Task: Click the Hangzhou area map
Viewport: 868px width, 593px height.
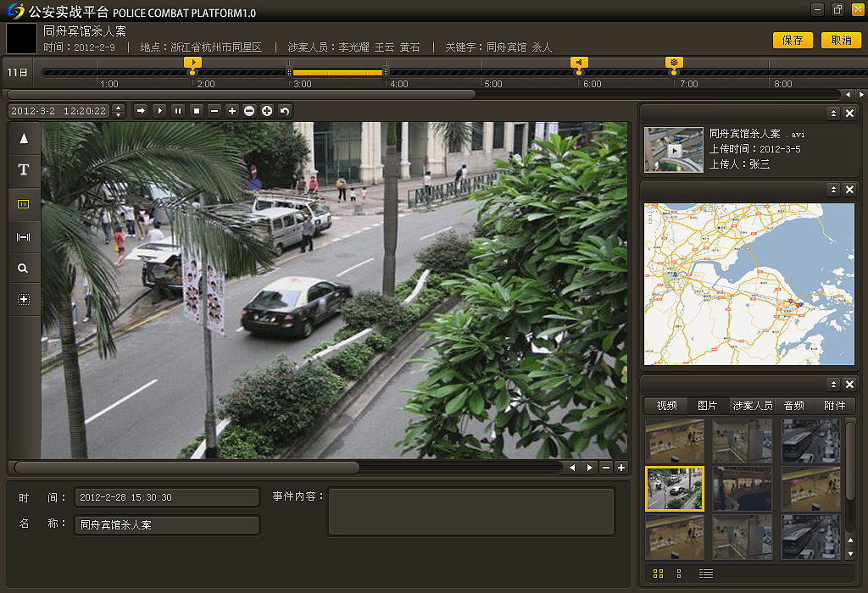Action: (x=749, y=284)
